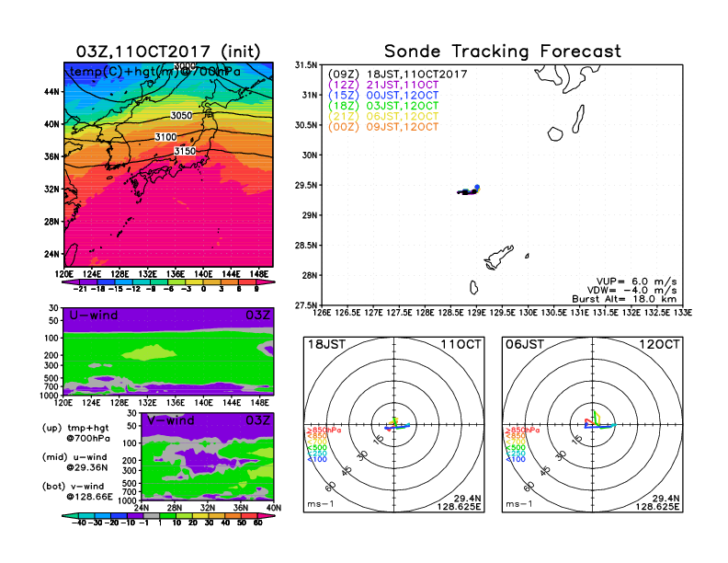
Task: Pick the yellow swatch between -3 and 0 on the temperature bar
Action: click(195, 282)
